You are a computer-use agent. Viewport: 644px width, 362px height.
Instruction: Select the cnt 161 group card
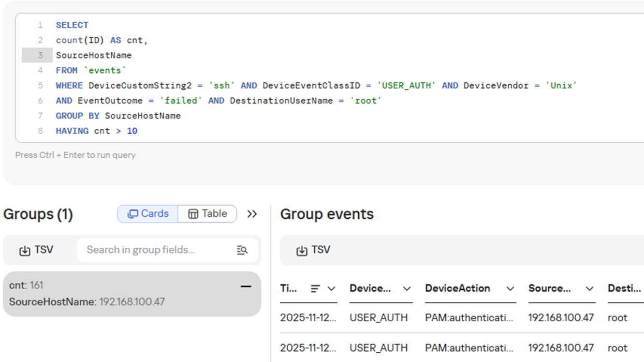(132, 294)
